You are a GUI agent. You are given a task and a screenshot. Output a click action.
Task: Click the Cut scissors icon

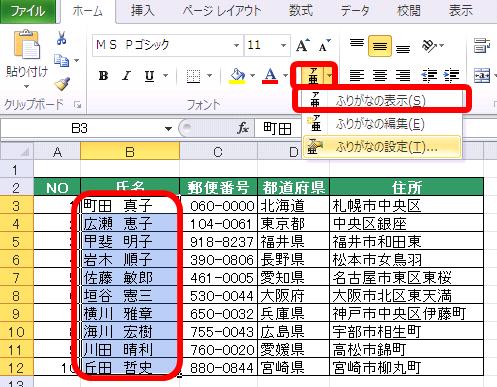point(61,39)
